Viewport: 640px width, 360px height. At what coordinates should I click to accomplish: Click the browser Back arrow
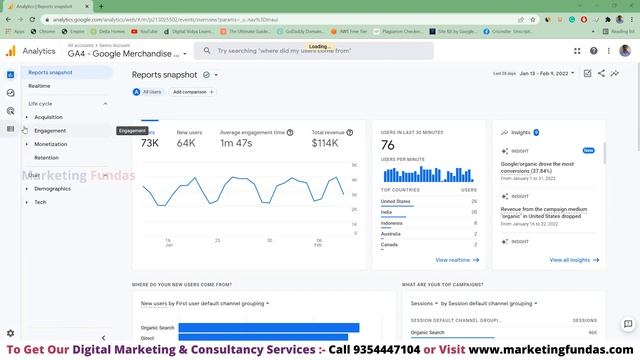[9, 20]
